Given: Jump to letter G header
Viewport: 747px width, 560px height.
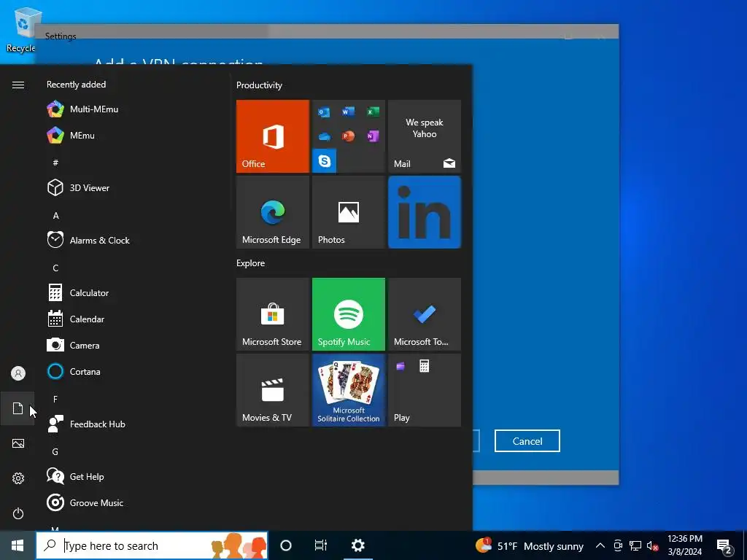Looking at the screenshot, I should tap(55, 451).
